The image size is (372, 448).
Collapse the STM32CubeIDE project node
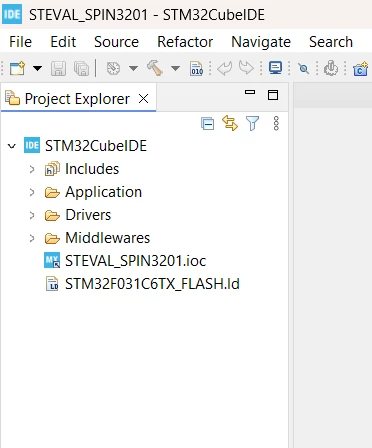point(12,146)
